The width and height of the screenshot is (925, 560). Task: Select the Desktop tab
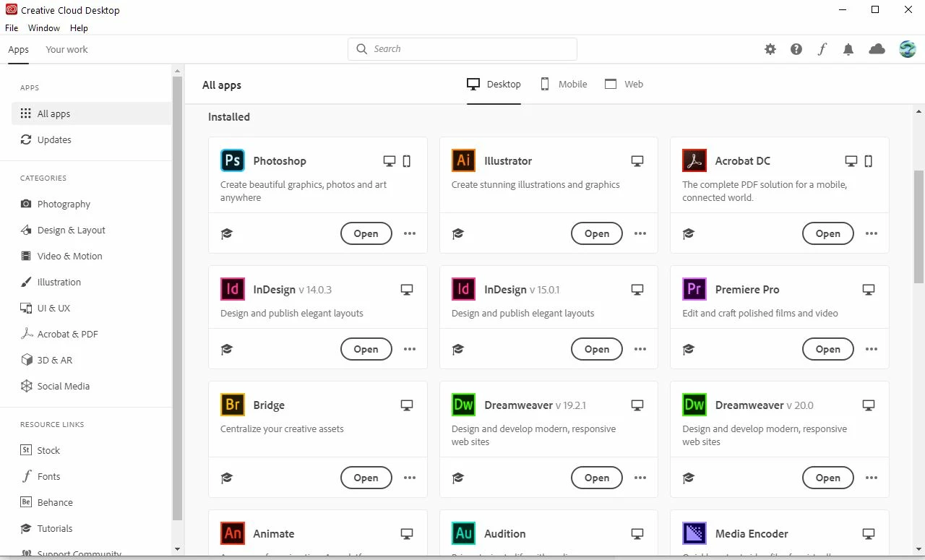click(x=494, y=85)
